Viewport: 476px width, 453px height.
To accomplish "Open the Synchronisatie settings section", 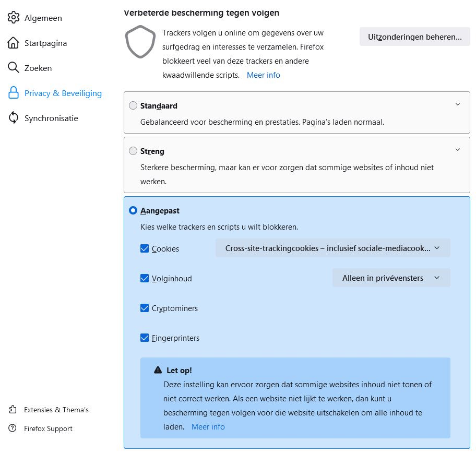I will click(x=51, y=118).
